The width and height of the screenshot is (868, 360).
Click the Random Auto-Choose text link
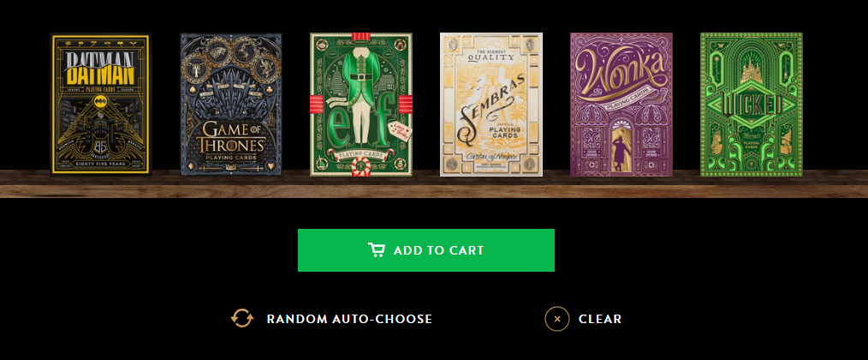click(349, 319)
